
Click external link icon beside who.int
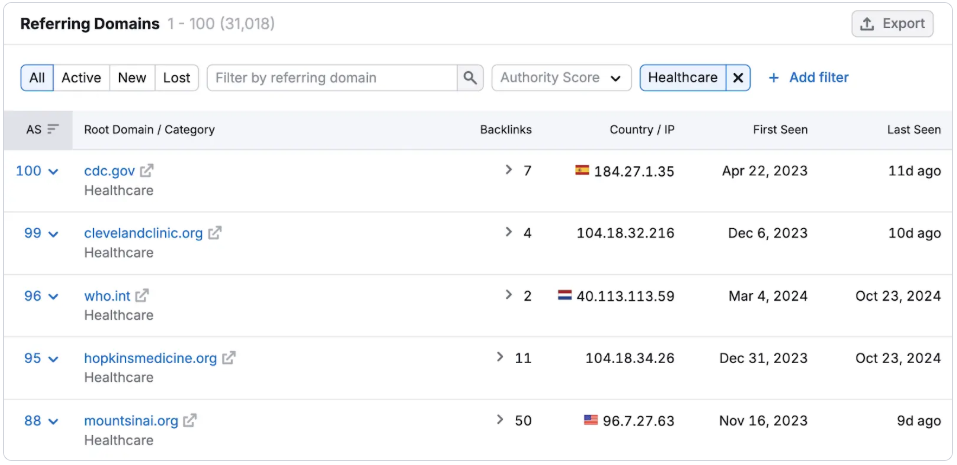(142, 296)
